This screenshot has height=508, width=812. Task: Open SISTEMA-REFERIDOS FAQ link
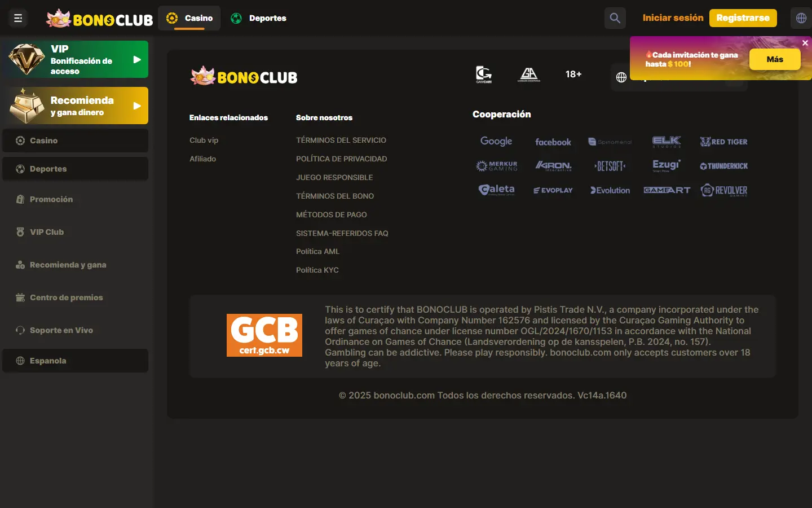(x=342, y=233)
